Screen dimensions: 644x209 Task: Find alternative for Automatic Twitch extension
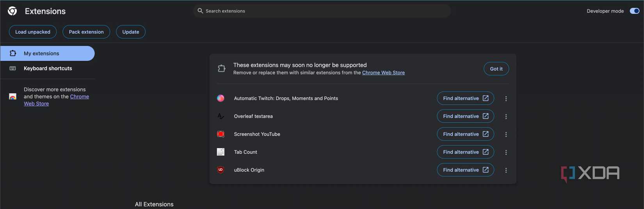pyautogui.click(x=465, y=98)
